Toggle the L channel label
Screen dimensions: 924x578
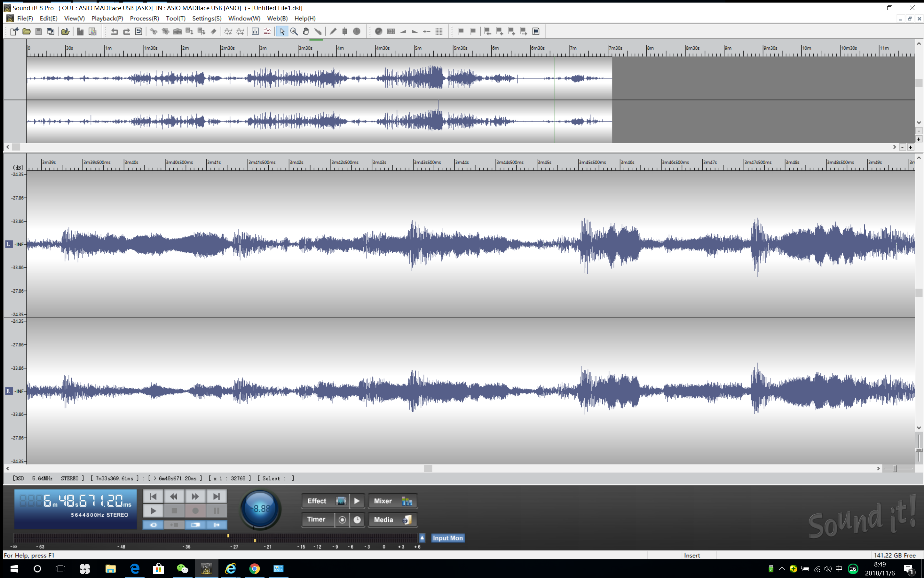pos(9,244)
